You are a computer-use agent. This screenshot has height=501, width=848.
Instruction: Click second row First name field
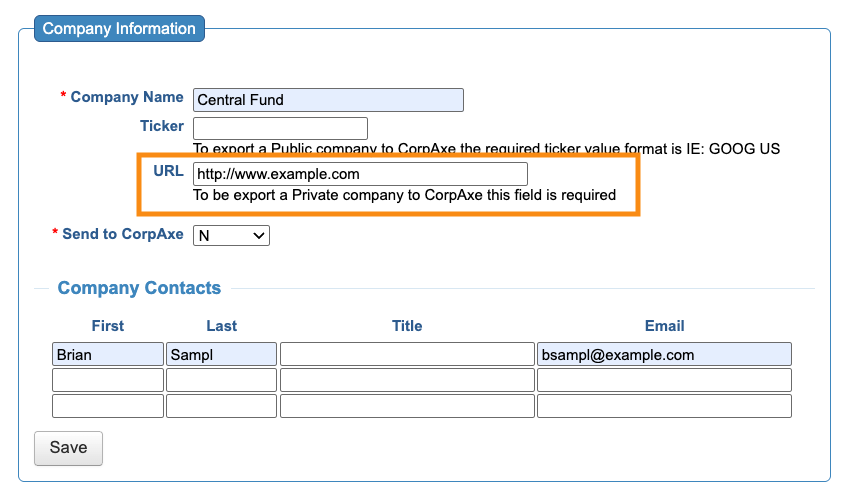tap(107, 380)
